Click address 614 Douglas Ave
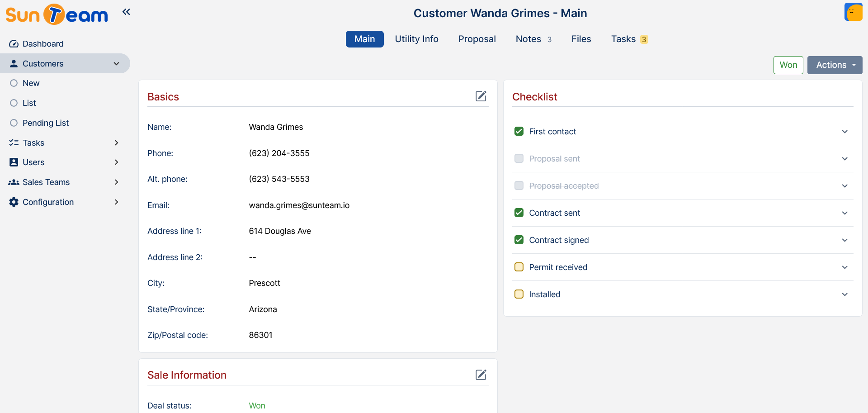Screen dimensions: 868x413 click(x=280, y=231)
